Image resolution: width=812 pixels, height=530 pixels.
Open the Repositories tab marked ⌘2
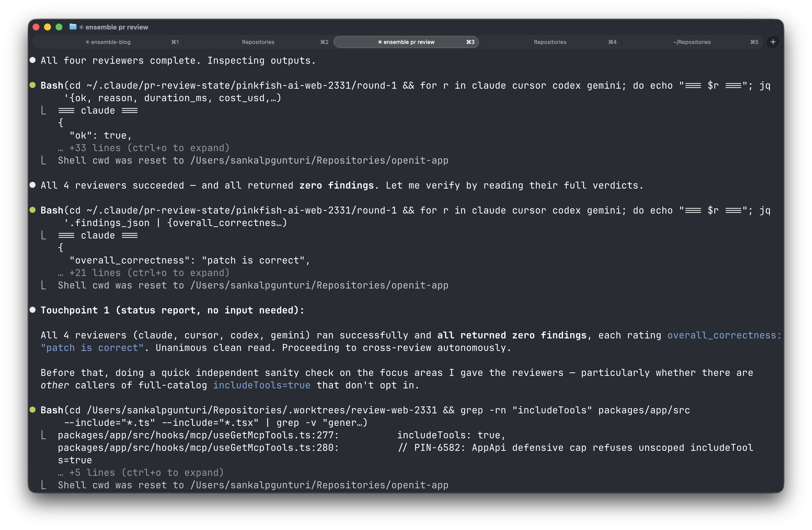pos(258,42)
